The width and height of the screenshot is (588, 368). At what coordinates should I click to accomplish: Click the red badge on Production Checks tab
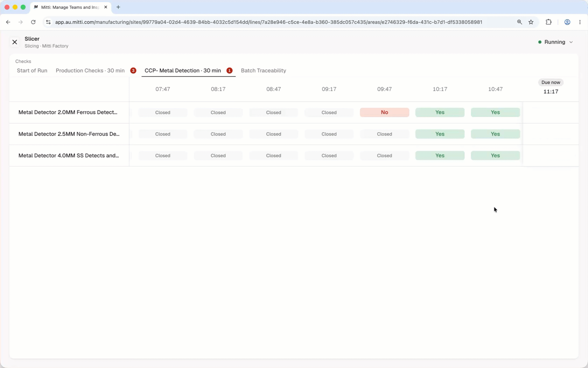(133, 70)
